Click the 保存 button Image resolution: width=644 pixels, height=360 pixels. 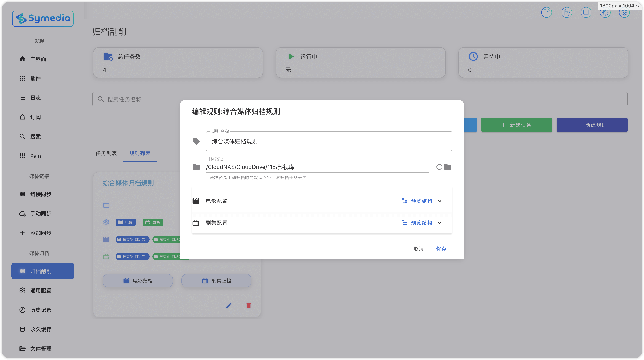point(441,249)
